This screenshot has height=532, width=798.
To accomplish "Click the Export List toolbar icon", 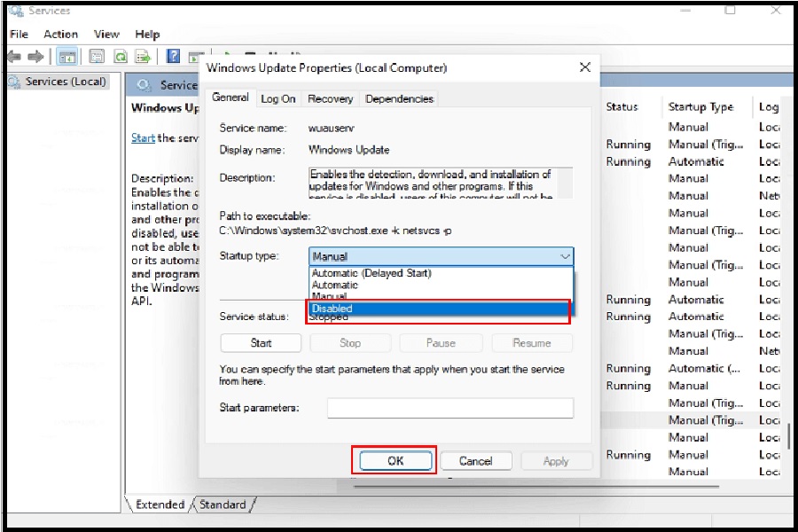I will tap(143, 57).
